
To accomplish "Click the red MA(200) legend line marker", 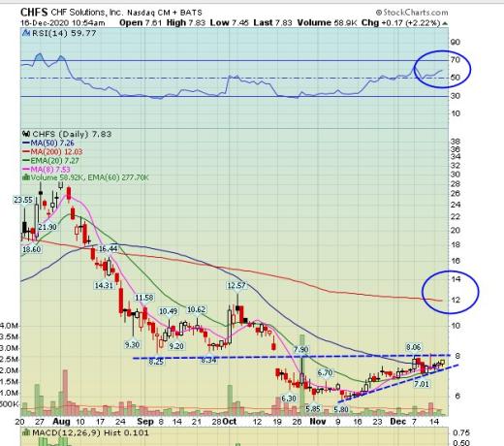I will [25, 151].
